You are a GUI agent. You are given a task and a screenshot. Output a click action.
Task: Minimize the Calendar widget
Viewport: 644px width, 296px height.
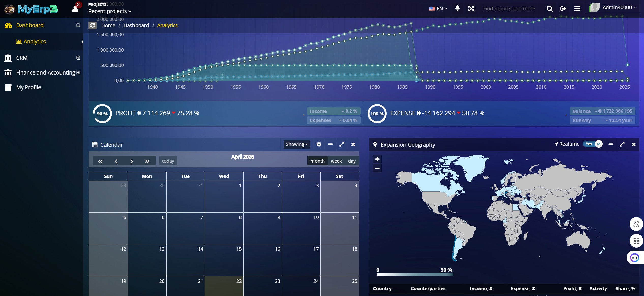click(330, 144)
